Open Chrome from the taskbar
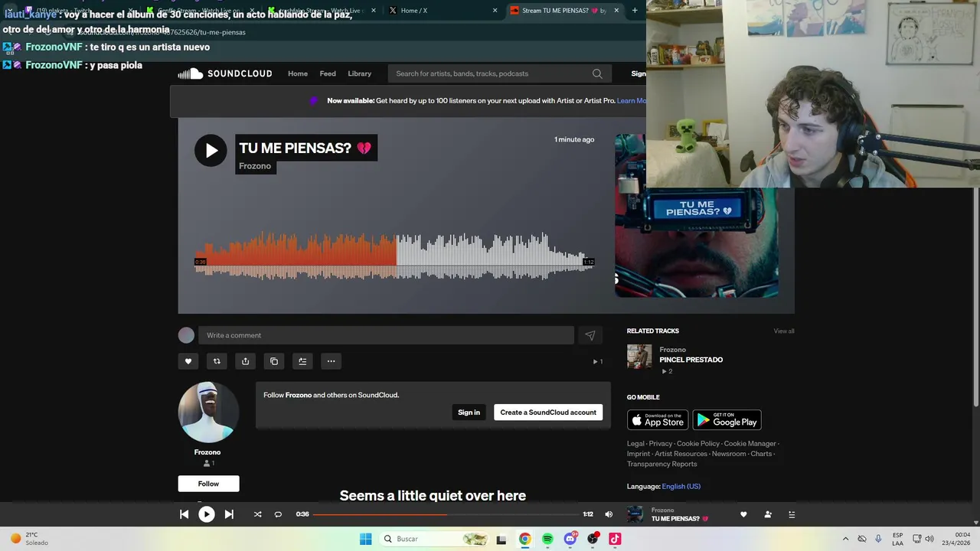Screen dimensions: 980x551 tap(524, 539)
